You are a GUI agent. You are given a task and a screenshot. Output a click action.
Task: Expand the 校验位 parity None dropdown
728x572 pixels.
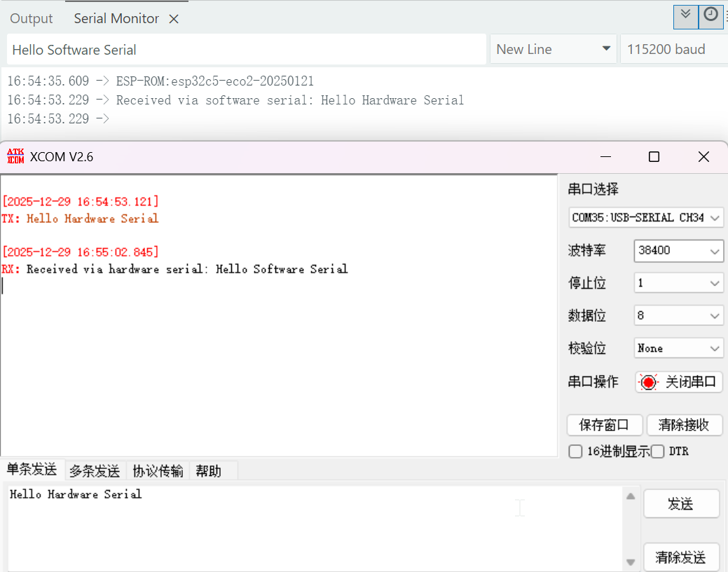pyautogui.click(x=678, y=348)
